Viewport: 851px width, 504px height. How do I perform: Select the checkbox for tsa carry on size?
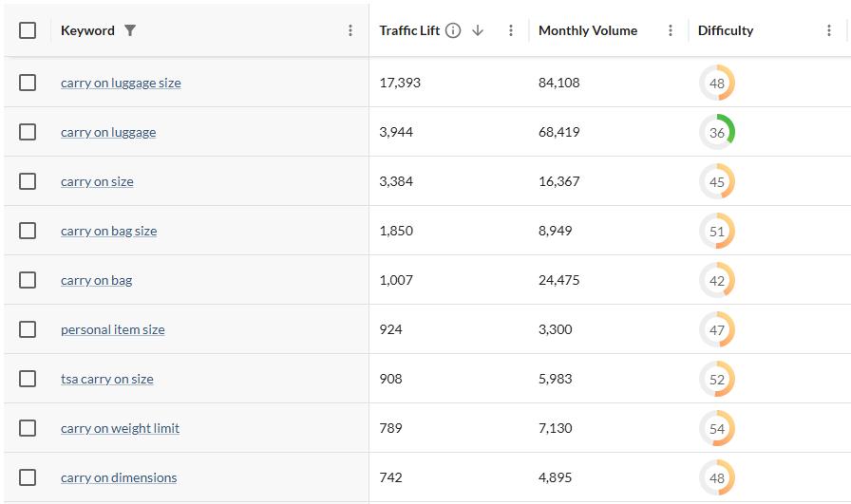pyautogui.click(x=28, y=379)
